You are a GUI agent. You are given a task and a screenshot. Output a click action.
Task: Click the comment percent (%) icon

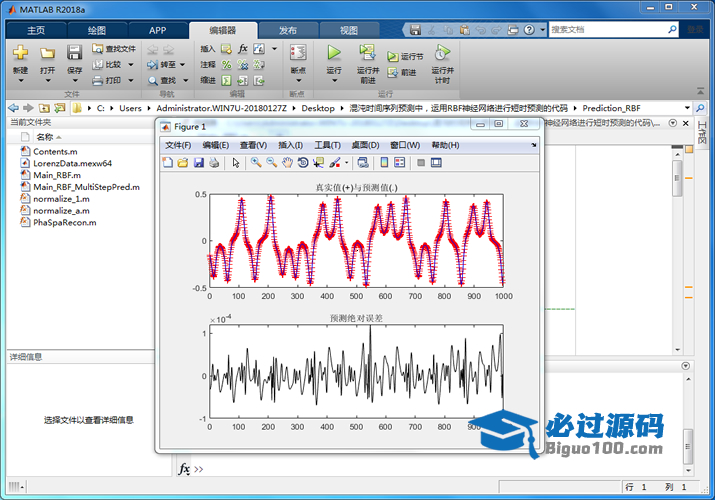pos(227,65)
